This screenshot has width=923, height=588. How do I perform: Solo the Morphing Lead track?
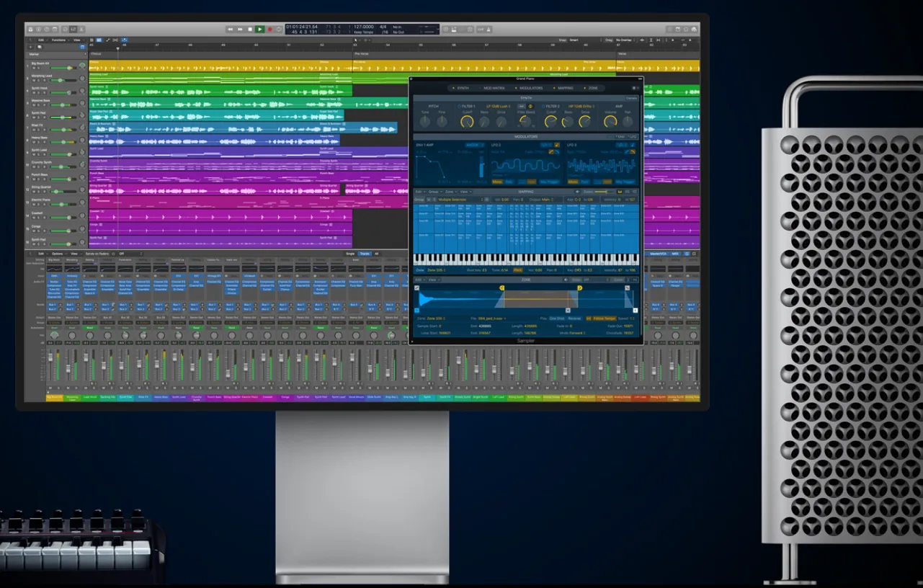(38, 80)
